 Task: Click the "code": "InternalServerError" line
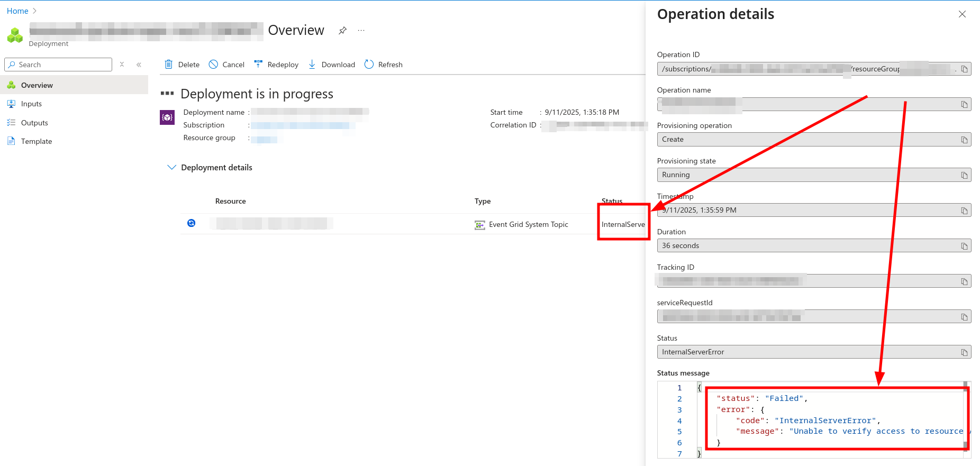point(807,421)
